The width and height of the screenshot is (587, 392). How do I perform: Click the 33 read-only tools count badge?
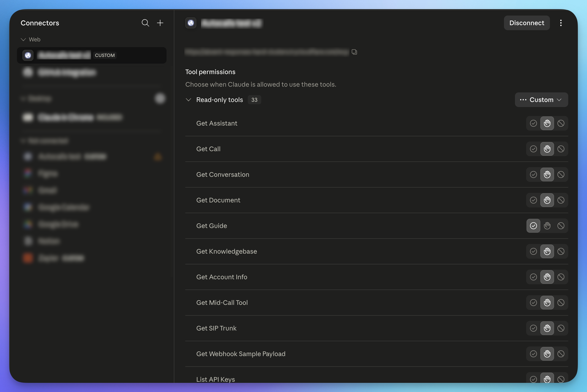[x=254, y=100]
